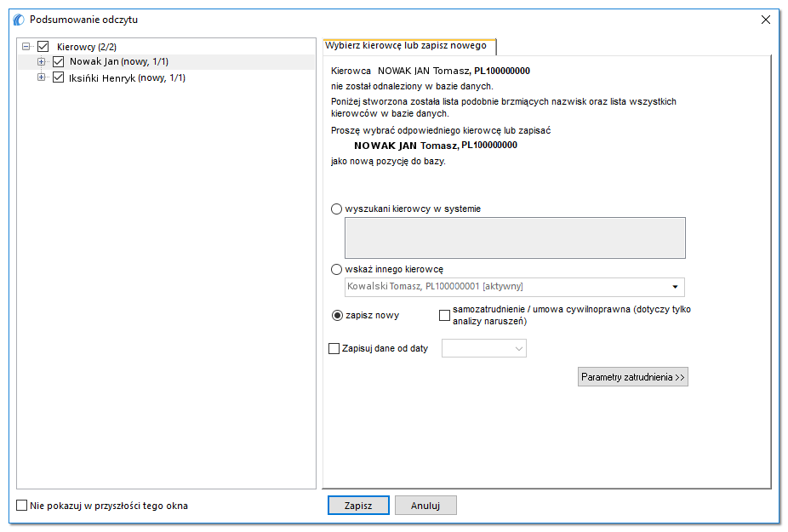Select the 'zapisz nowy' radio button
The width and height of the screenshot is (788, 532).
(x=337, y=315)
